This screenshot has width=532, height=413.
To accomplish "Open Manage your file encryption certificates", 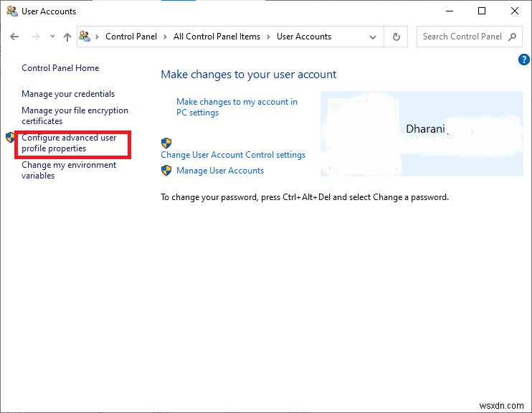I will [x=75, y=115].
